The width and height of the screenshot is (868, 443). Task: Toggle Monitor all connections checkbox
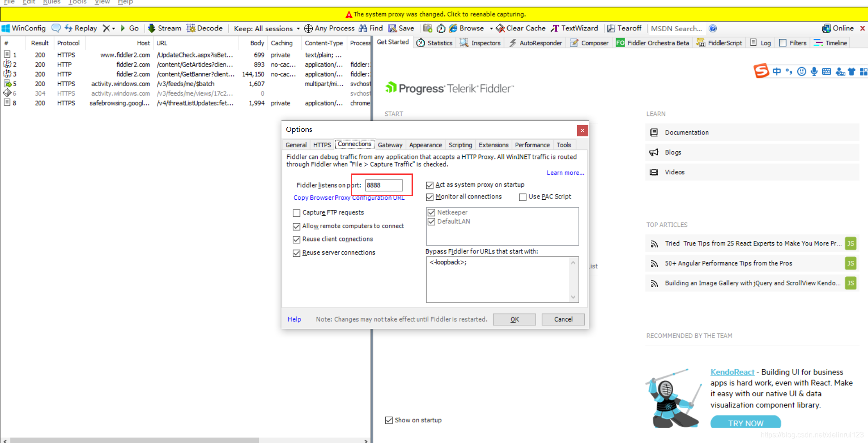(430, 197)
